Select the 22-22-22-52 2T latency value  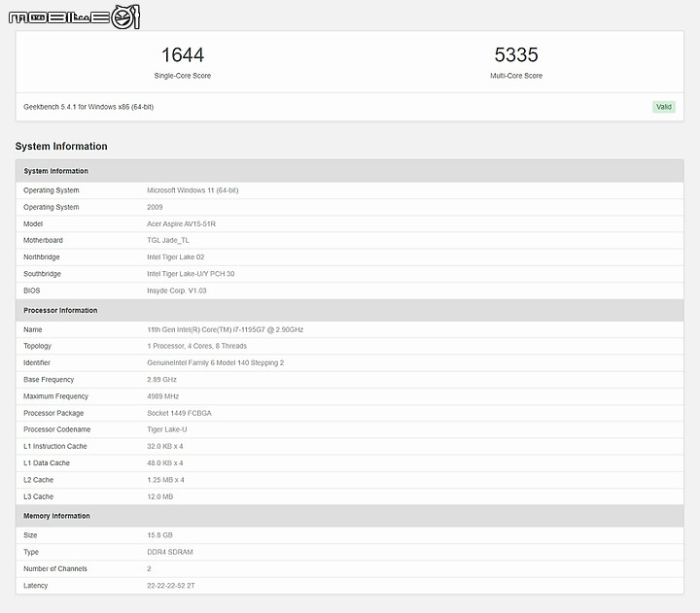pos(171,586)
